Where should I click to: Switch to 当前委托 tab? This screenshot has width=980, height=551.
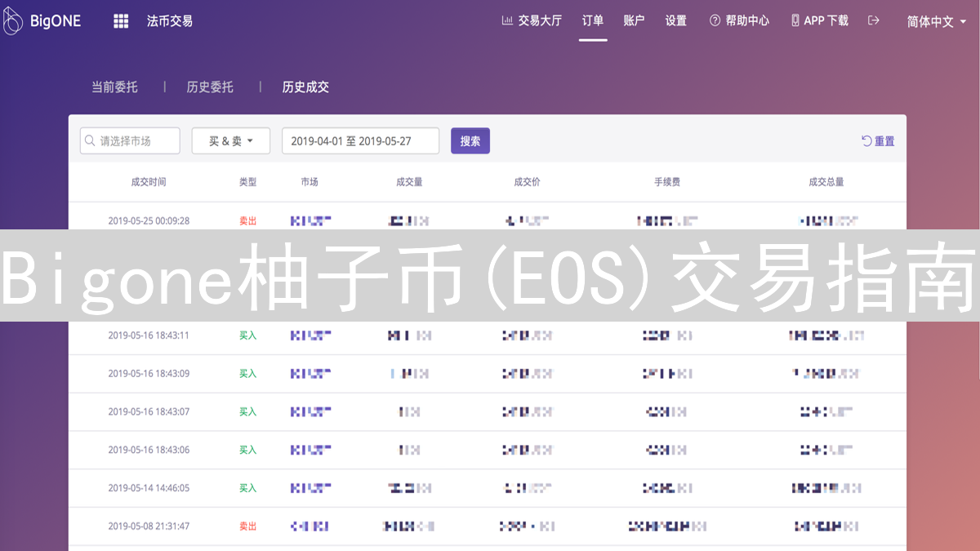(x=114, y=87)
